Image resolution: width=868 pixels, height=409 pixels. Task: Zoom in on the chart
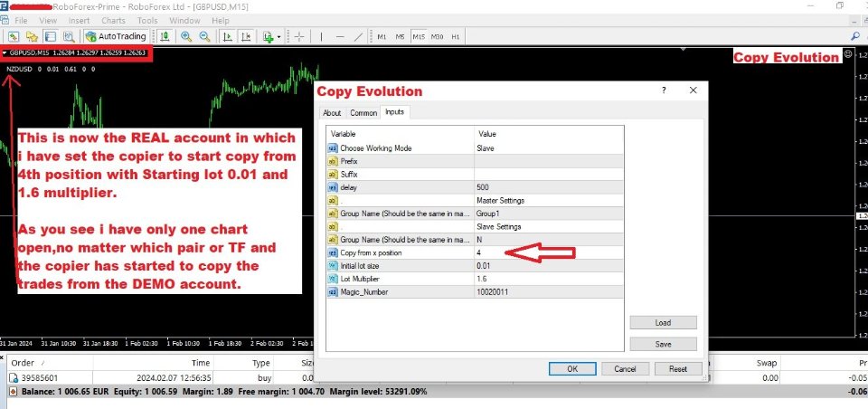coord(186,36)
